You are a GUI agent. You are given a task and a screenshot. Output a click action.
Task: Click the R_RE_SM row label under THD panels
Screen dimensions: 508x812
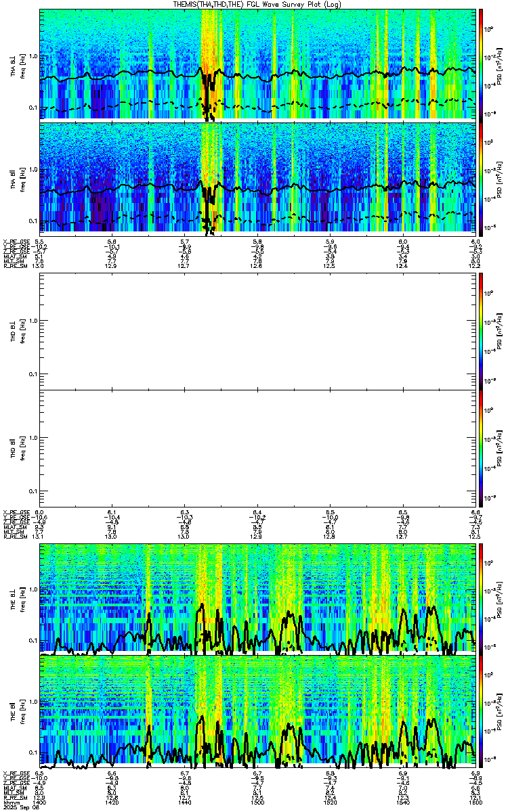[16, 537]
